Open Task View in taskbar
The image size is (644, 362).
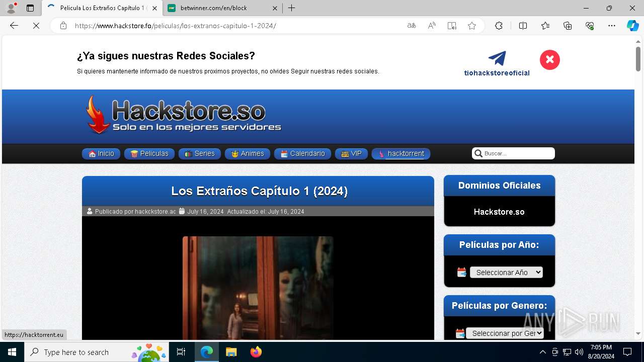click(181, 352)
